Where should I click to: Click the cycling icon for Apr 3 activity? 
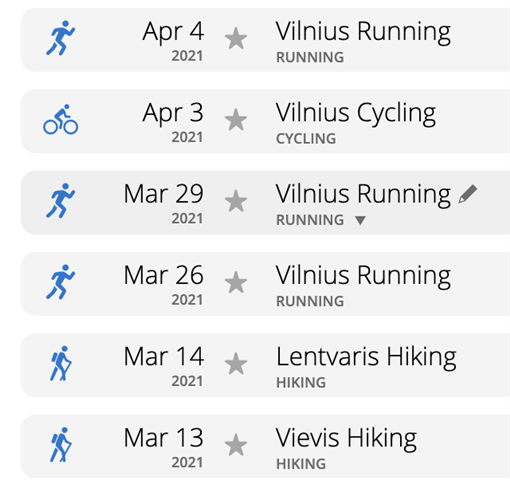point(61,119)
